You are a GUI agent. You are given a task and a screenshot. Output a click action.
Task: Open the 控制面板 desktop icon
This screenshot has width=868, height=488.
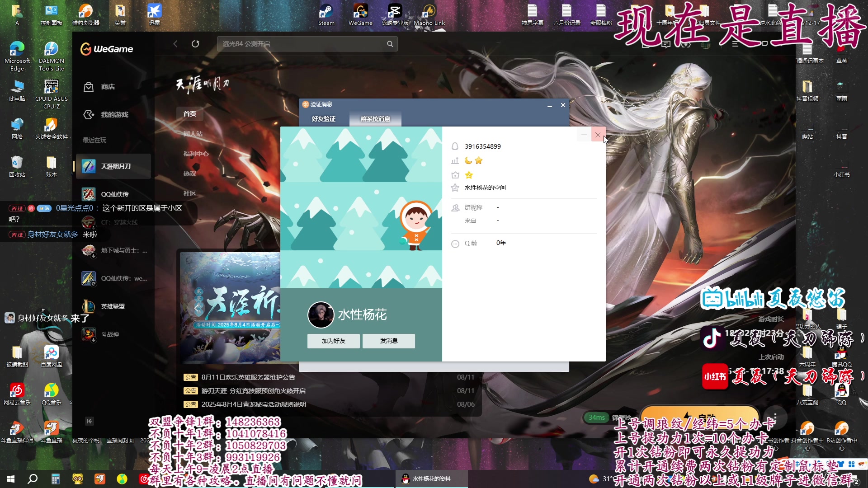click(52, 14)
